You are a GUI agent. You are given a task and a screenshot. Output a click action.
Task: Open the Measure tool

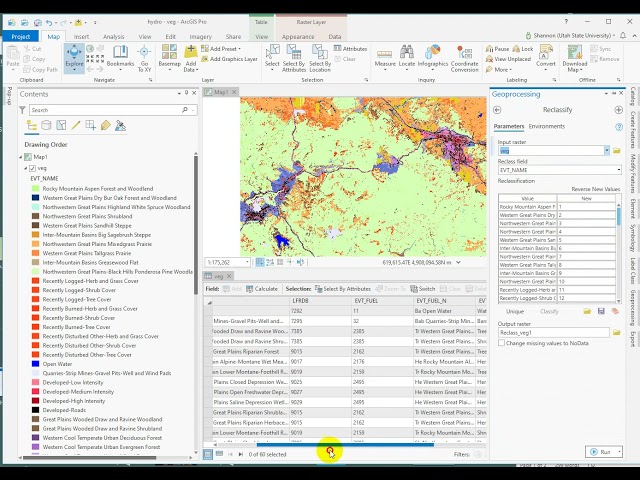(x=385, y=57)
